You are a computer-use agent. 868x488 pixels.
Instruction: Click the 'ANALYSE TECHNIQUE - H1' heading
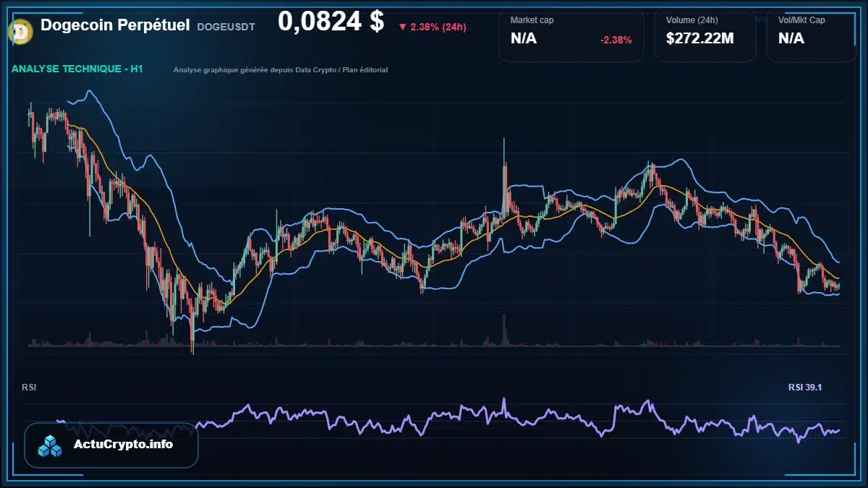pos(77,69)
